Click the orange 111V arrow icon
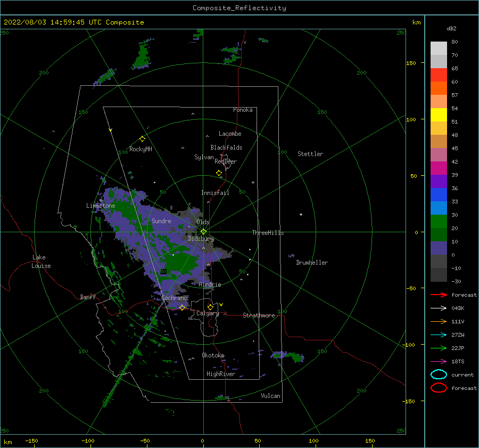The image size is (479, 448). tap(439, 321)
